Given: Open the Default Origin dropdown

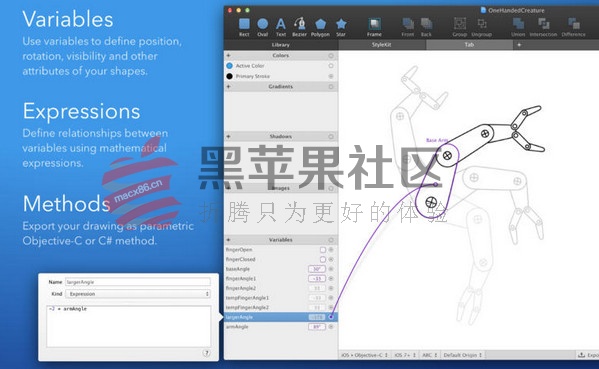Looking at the screenshot, I should click(462, 355).
